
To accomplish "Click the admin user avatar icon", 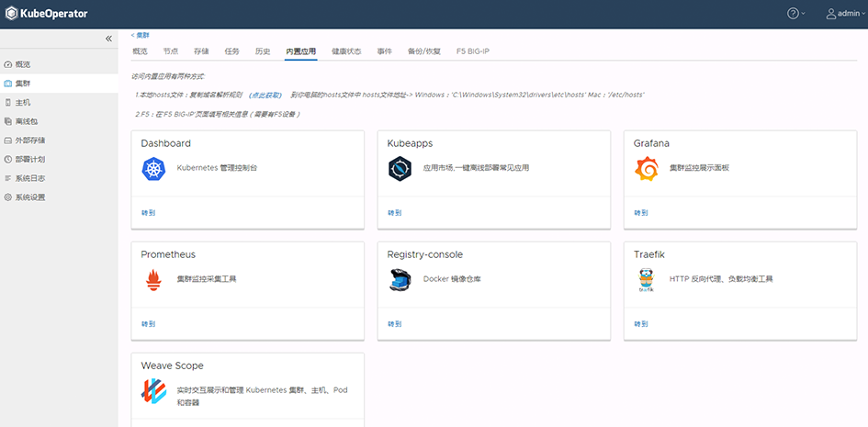I will [x=831, y=14].
